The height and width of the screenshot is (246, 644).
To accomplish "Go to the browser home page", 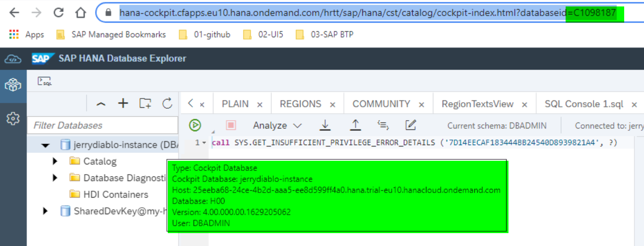I will pos(81,12).
